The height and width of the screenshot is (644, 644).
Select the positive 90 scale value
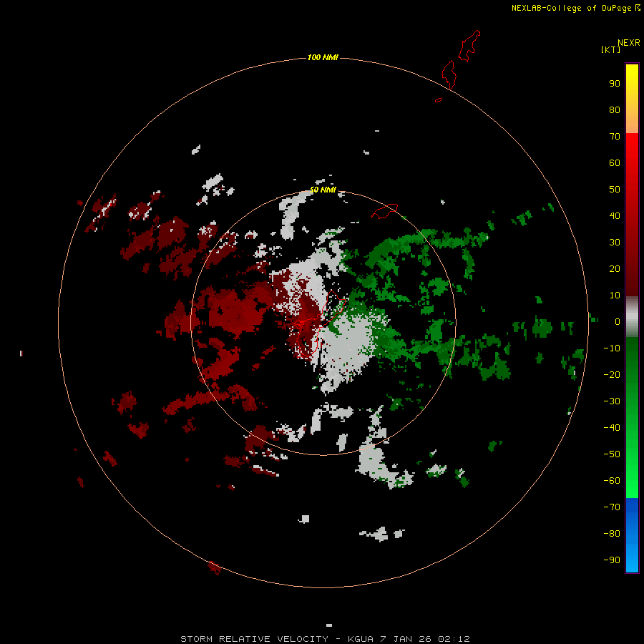pos(615,84)
